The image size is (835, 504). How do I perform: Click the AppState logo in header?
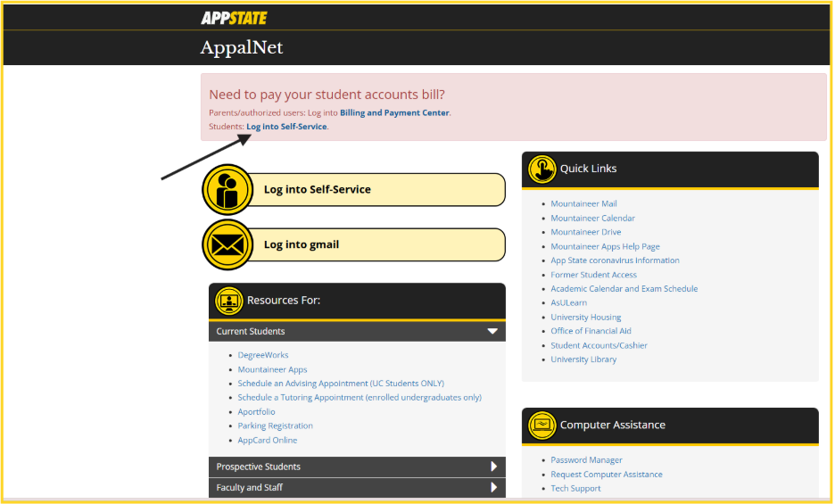(x=234, y=18)
